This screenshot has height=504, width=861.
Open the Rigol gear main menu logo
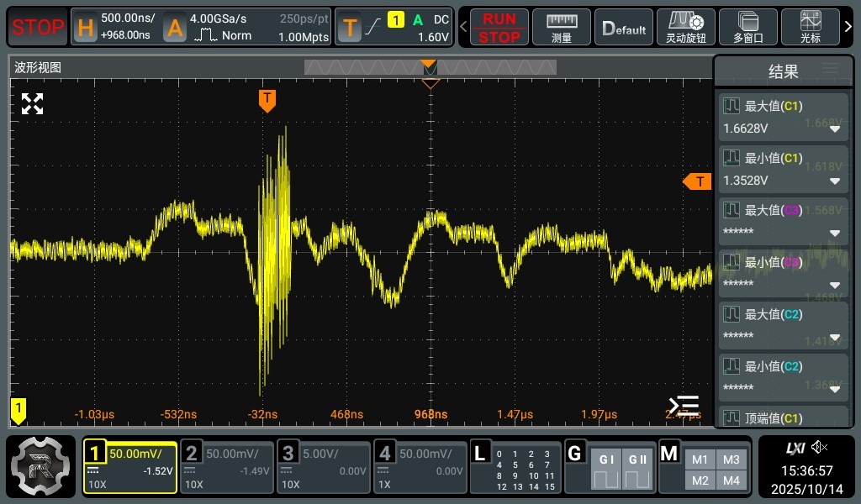click(x=40, y=467)
